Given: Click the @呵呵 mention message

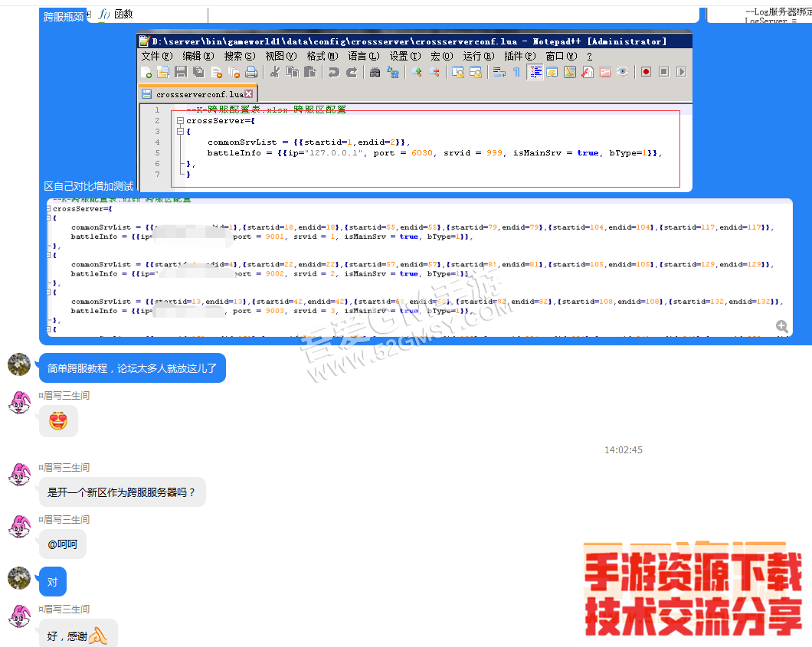Looking at the screenshot, I should pyautogui.click(x=63, y=544).
